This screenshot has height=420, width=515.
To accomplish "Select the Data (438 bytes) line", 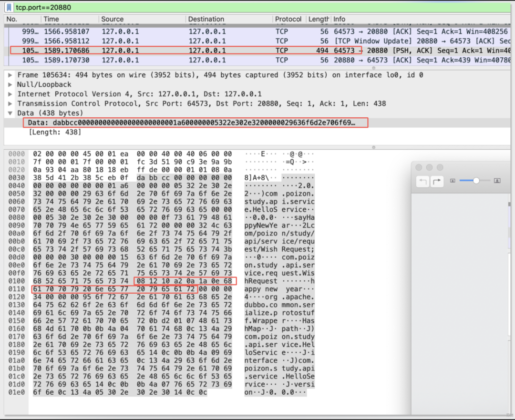I will pos(50,113).
